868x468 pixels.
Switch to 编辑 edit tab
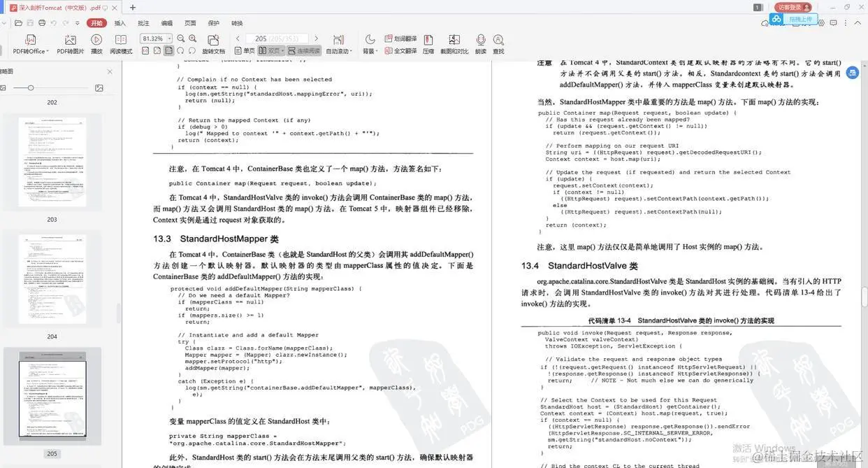tap(166, 23)
